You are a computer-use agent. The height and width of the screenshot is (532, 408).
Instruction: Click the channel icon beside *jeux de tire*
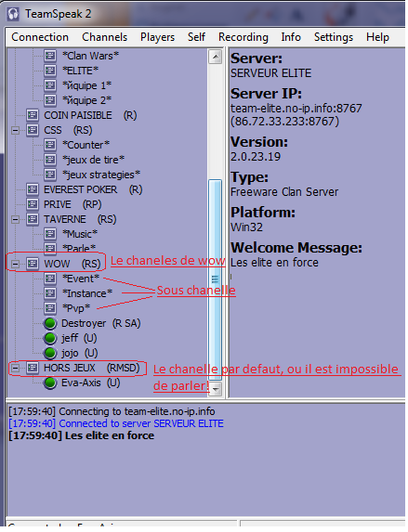pyautogui.click(x=50, y=160)
